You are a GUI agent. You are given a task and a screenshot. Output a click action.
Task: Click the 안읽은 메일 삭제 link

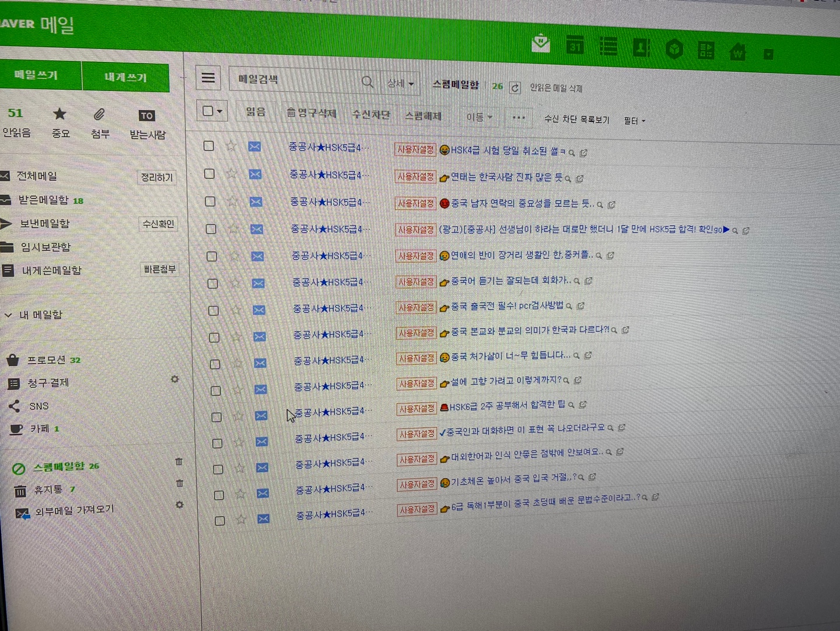[556, 88]
